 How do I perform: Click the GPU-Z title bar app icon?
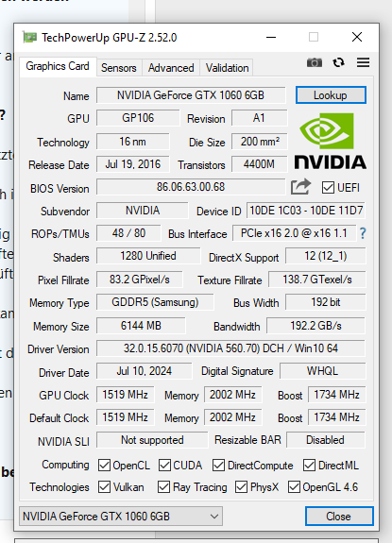click(x=29, y=37)
